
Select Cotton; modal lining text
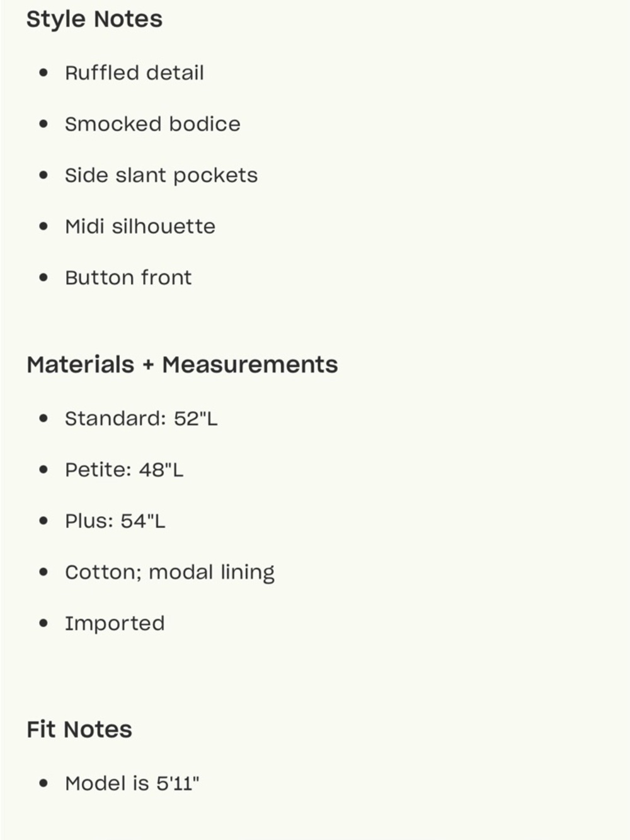click(169, 573)
